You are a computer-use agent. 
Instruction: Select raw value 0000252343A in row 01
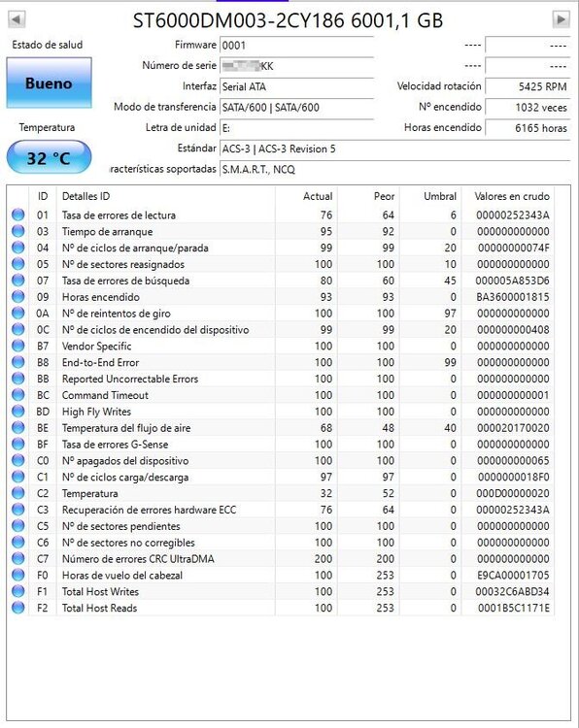513,215
